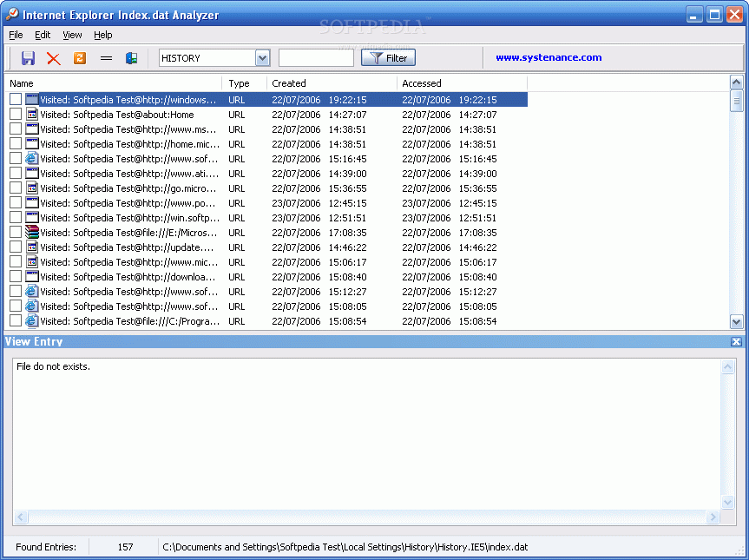Click IE icon of file:///C:/Progra entry
This screenshot has width=749, height=560.
pos(32,320)
